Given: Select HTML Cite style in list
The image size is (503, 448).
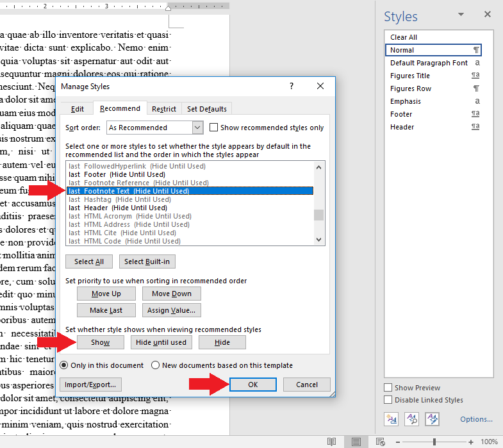Looking at the screenshot, I should pyautogui.click(x=190, y=233).
